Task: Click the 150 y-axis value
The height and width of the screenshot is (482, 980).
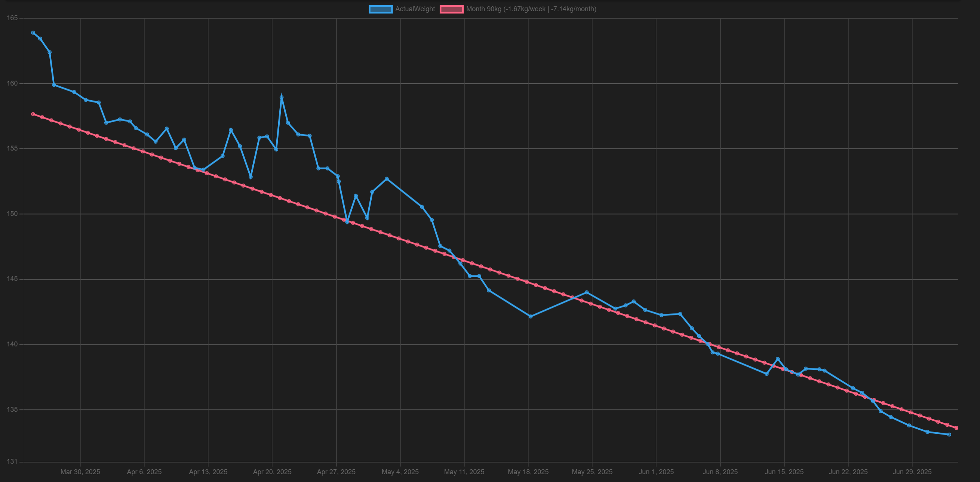Action: coord(12,214)
